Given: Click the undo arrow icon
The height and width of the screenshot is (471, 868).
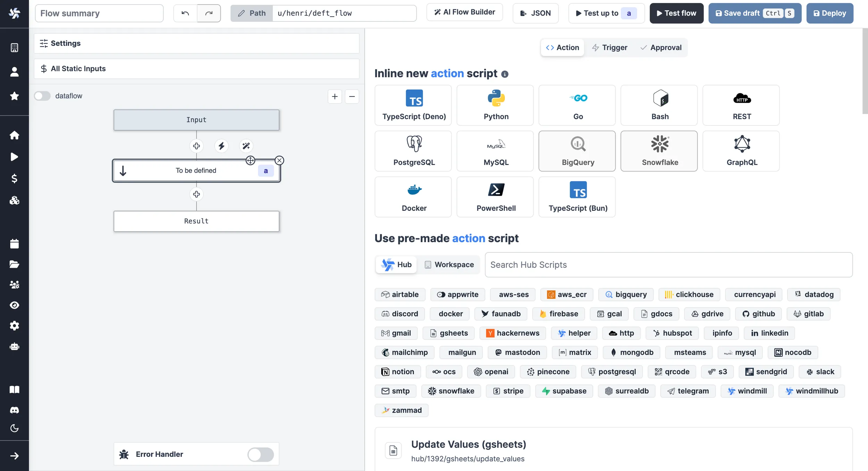Looking at the screenshot, I should click(x=185, y=13).
